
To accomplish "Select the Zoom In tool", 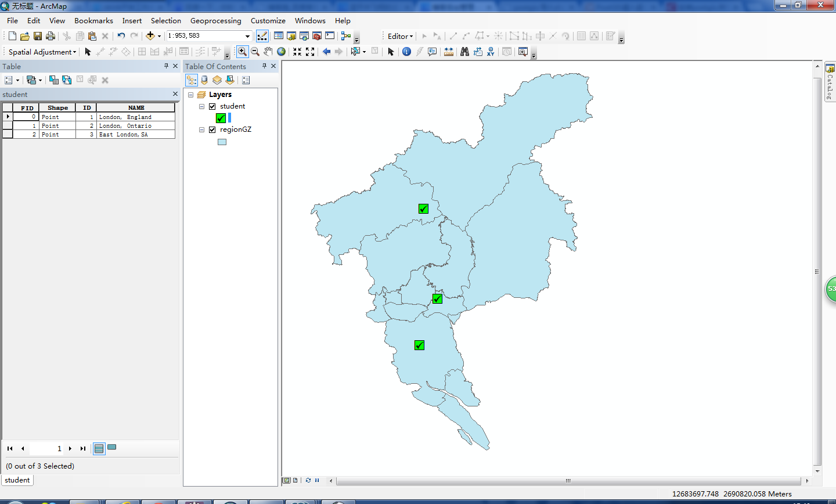I will (x=242, y=52).
